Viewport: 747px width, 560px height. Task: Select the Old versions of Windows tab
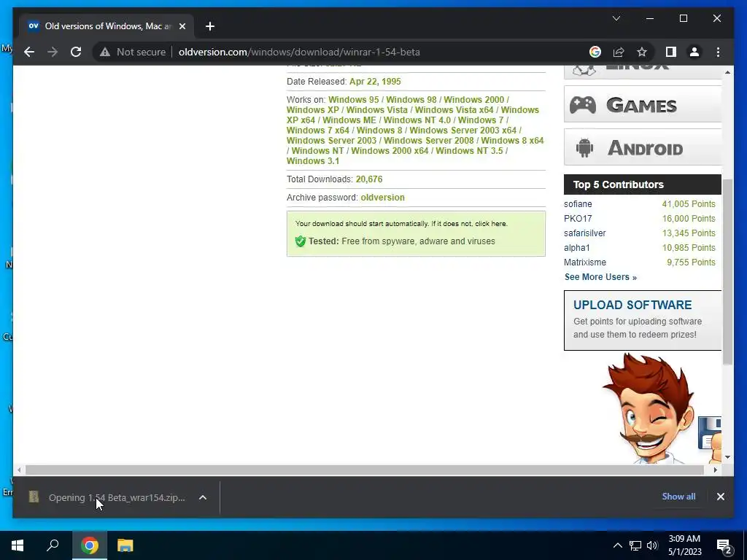point(106,26)
